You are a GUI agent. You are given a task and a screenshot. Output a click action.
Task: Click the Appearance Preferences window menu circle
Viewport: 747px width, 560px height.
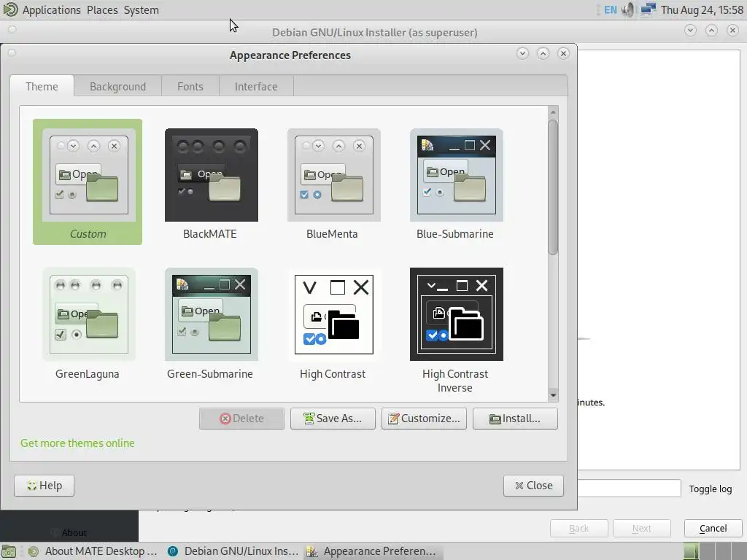12,52
